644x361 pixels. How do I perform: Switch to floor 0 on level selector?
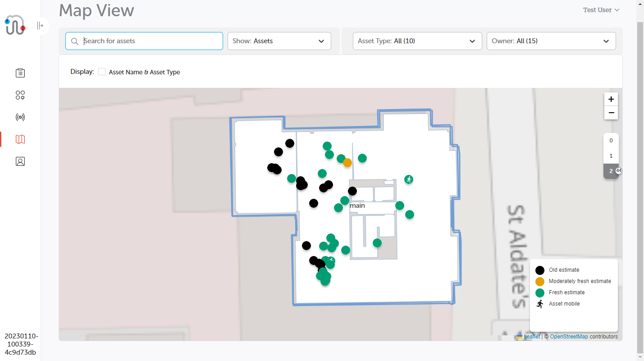611,141
